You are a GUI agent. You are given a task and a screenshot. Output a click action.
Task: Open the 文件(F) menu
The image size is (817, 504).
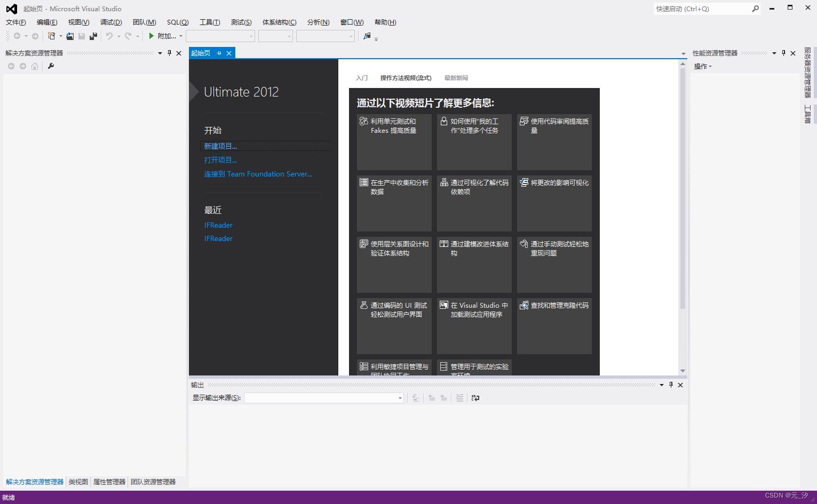[16, 22]
